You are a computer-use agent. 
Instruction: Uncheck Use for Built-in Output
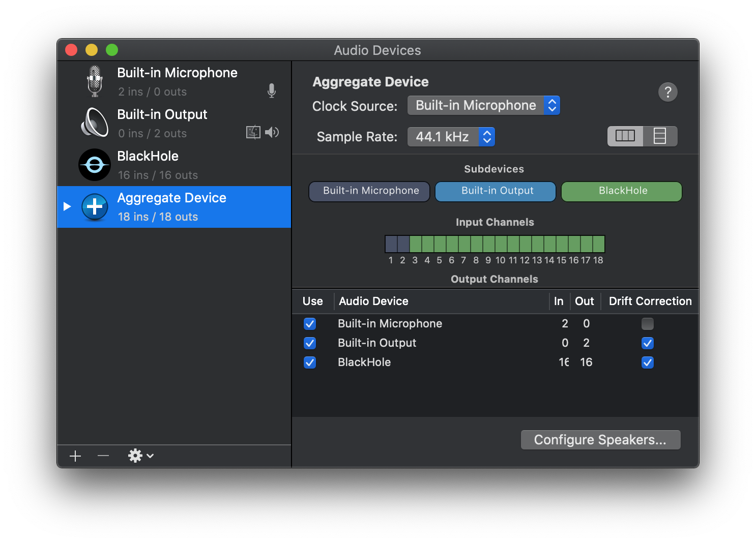coord(310,343)
